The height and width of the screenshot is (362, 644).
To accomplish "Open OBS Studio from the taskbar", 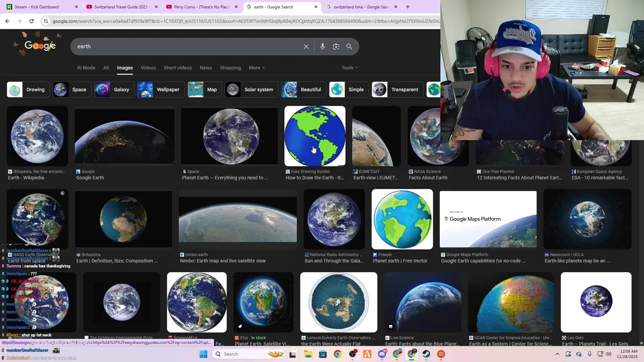I will tap(352, 354).
